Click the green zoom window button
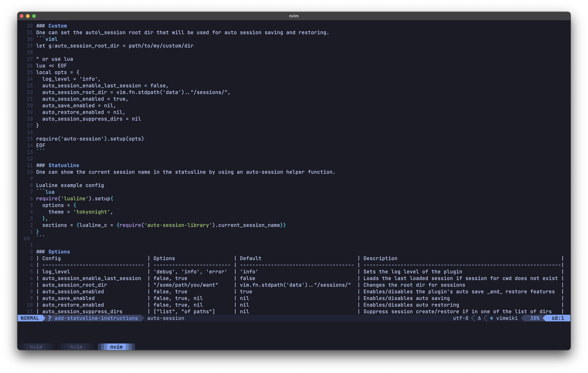The image size is (588, 373). [x=34, y=16]
